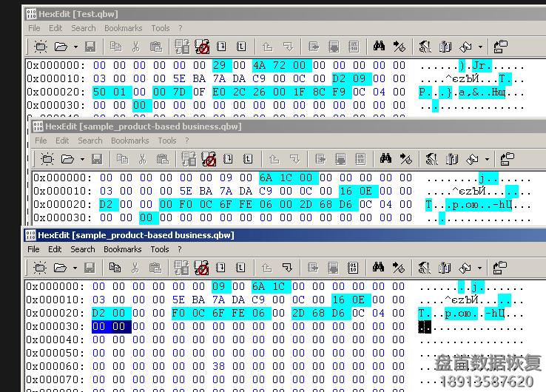The image size is (546, 392).
Task: Open the Search menu in the middle inactive window
Action: click(x=90, y=141)
